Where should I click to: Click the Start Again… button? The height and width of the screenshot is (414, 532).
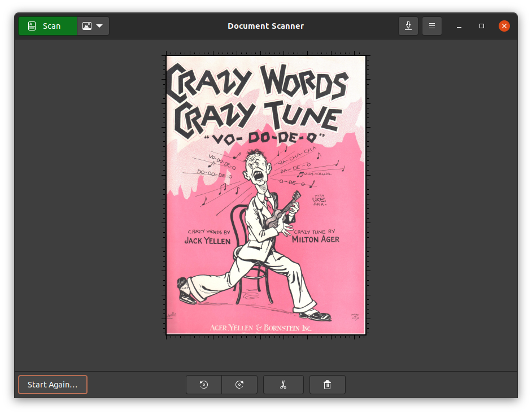point(53,385)
